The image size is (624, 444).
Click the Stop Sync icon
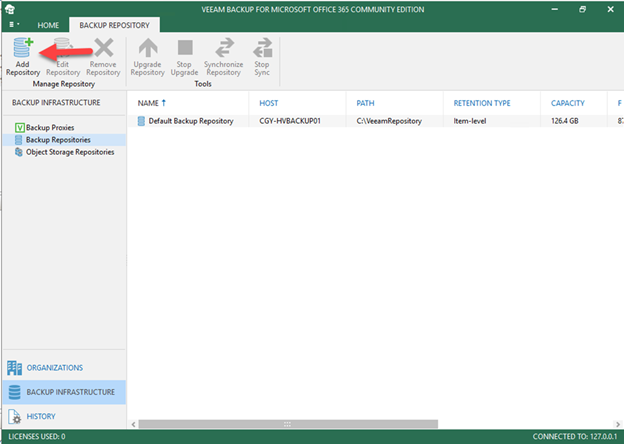coord(263,48)
